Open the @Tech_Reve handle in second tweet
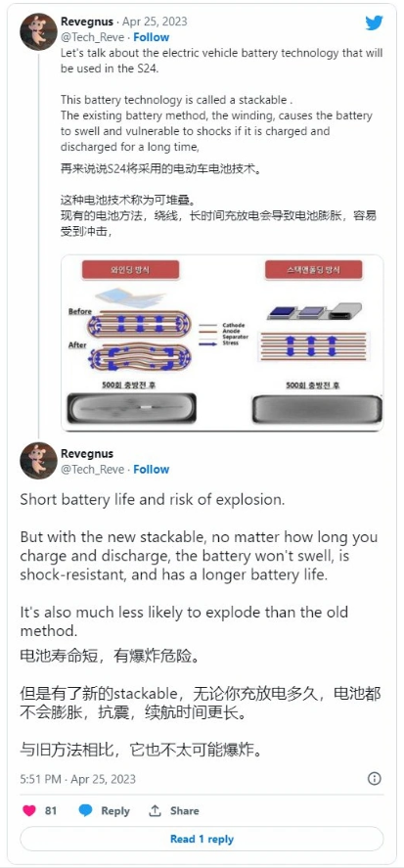 (92, 469)
